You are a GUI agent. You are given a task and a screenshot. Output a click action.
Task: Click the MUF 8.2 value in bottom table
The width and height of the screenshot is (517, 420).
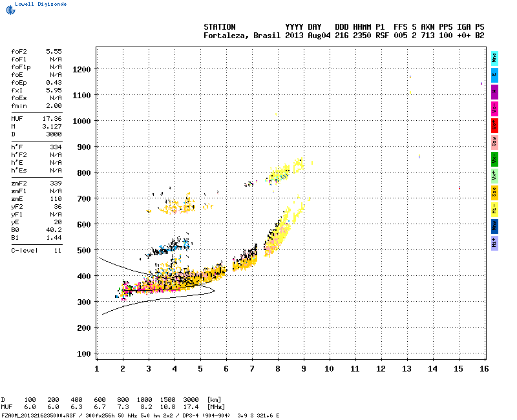pyautogui.click(x=147, y=407)
